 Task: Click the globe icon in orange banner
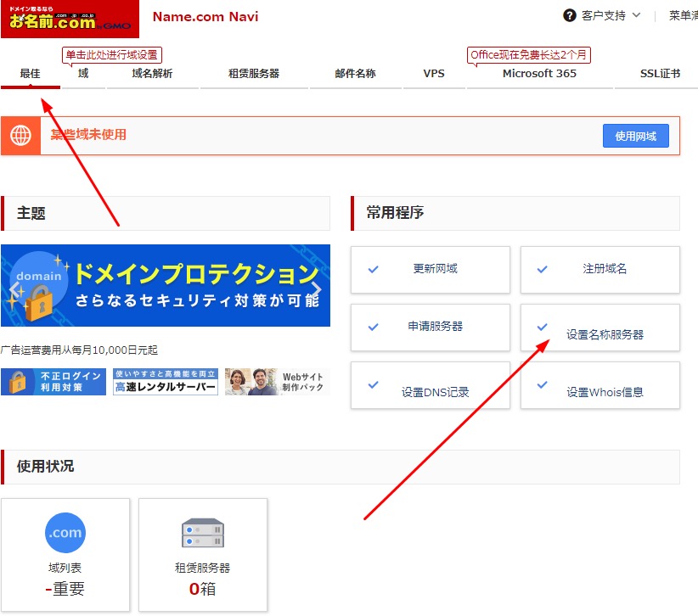21,136
